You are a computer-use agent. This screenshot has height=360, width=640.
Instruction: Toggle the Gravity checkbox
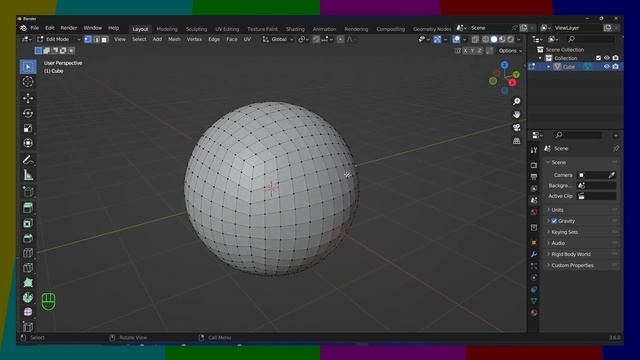click(554, 221)
